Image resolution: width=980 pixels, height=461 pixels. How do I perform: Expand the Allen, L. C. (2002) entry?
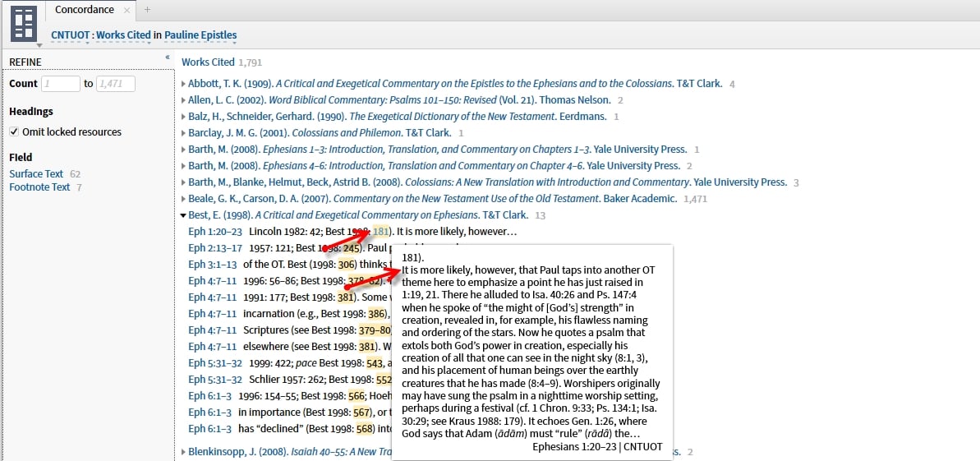[x=183, y=100]
